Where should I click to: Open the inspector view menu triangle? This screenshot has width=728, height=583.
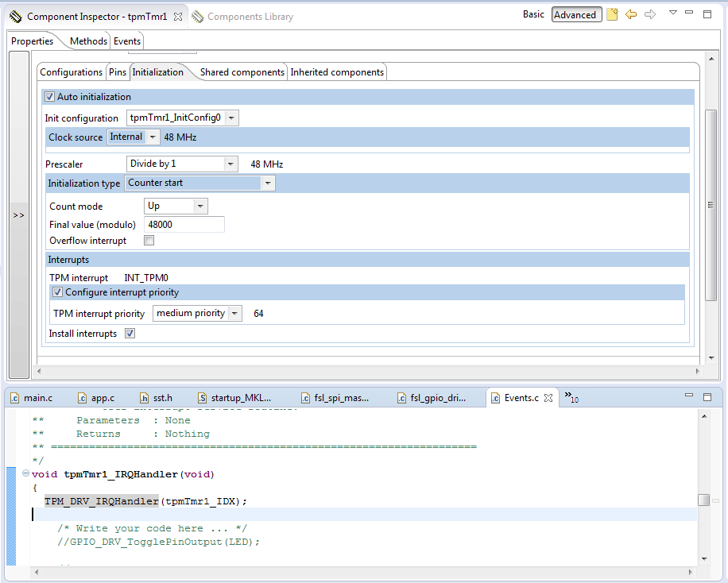click(x=672, y=13)
